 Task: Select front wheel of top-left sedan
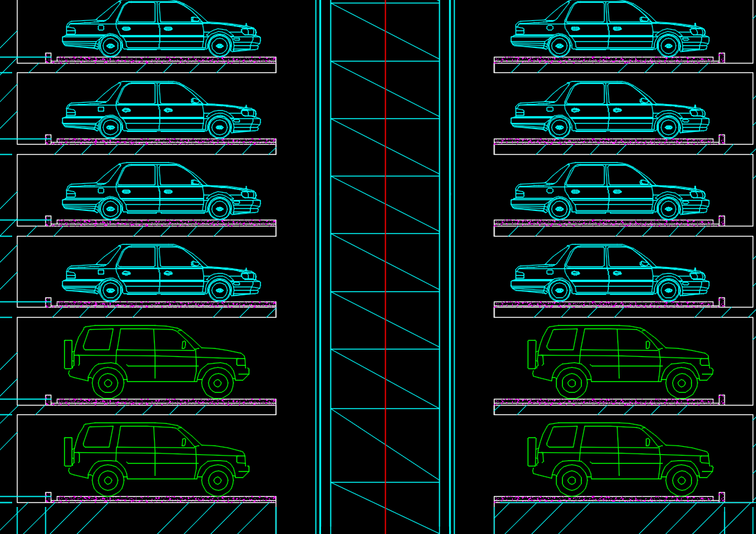point(219,46)
